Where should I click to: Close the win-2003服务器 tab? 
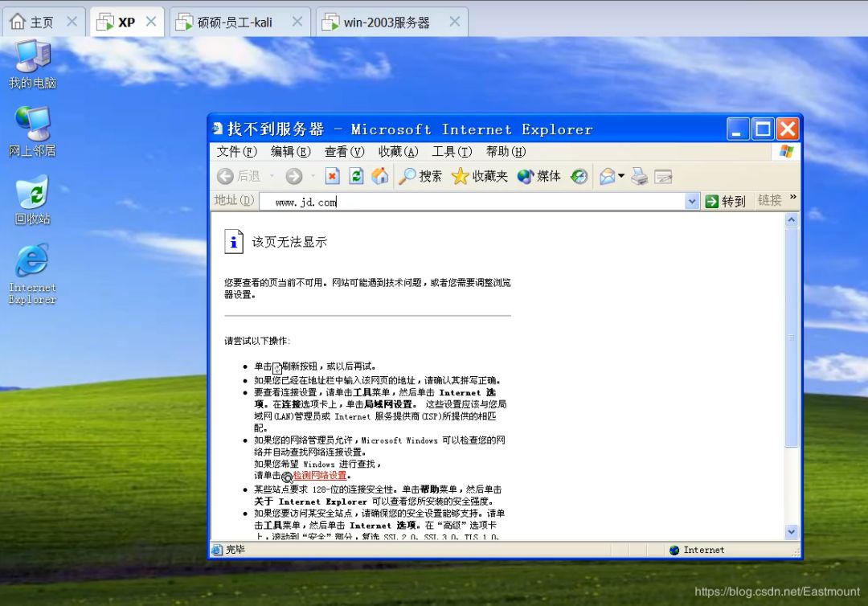(x=454, y=22)
